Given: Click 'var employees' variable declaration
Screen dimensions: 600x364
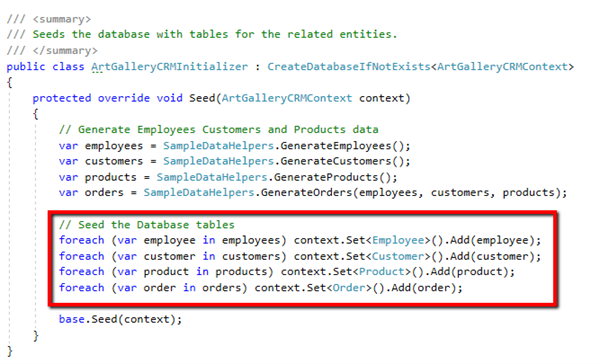Looking at the screenshot, I should tap(101, 146).
